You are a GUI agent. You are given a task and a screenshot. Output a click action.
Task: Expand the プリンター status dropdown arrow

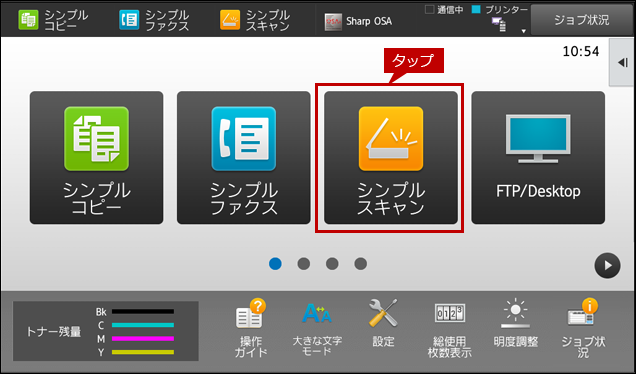coord(523,31)
